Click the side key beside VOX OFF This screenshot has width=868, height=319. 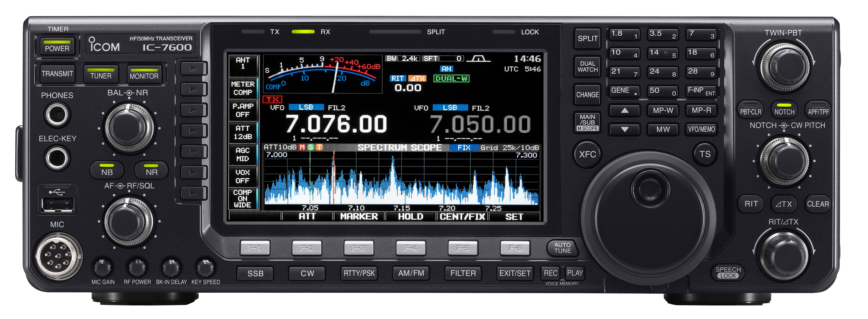[x=193, y=172]
